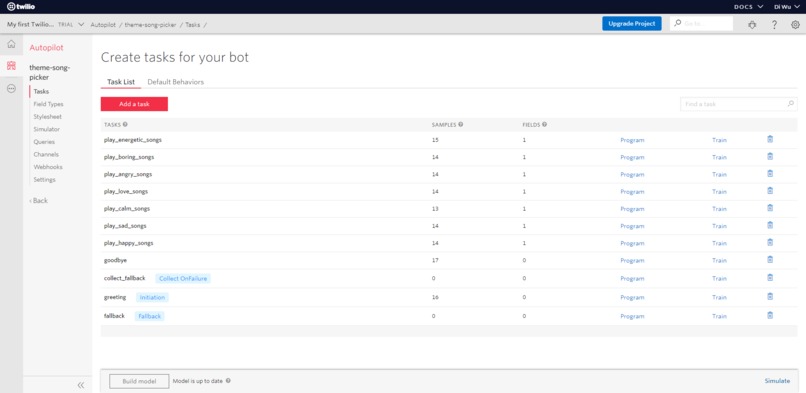Click the Collect OnFailure tag
Image resolution: width=806 pixels, height=393 pixels.
pos(184,278)
